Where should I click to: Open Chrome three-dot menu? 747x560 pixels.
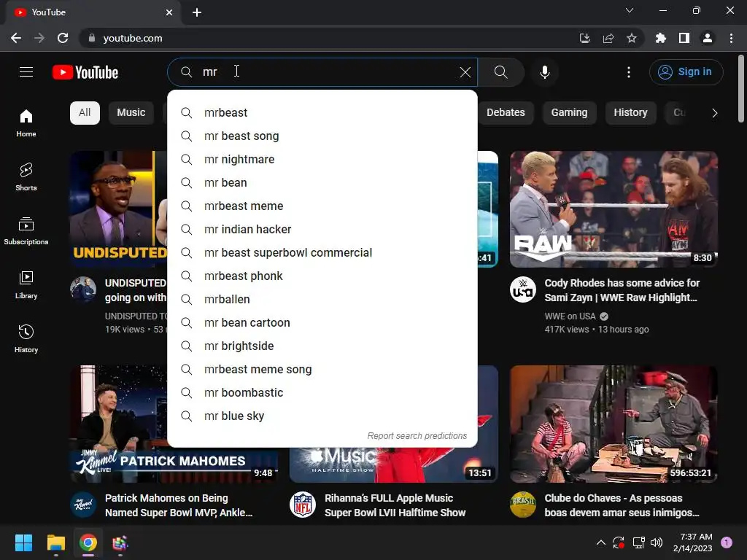[x=731, y=38]
